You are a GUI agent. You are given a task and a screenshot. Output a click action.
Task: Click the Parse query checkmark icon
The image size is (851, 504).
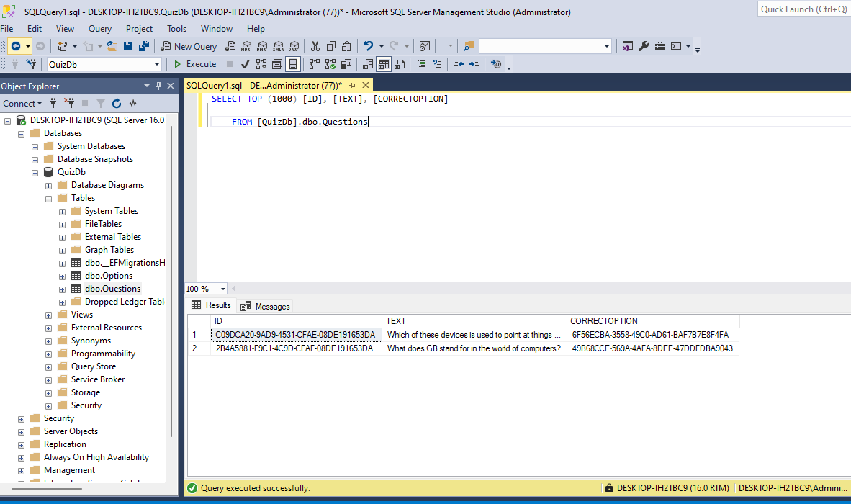(x=246, y=64)
